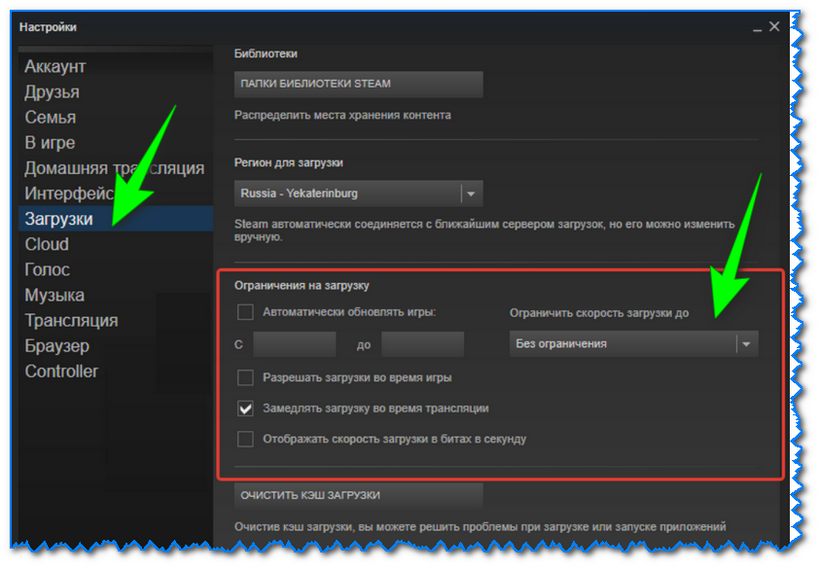The height and width of the screenshot is (569, 820).
Task: Select Трансляция in the sidebar
Action: coord(72,321)
